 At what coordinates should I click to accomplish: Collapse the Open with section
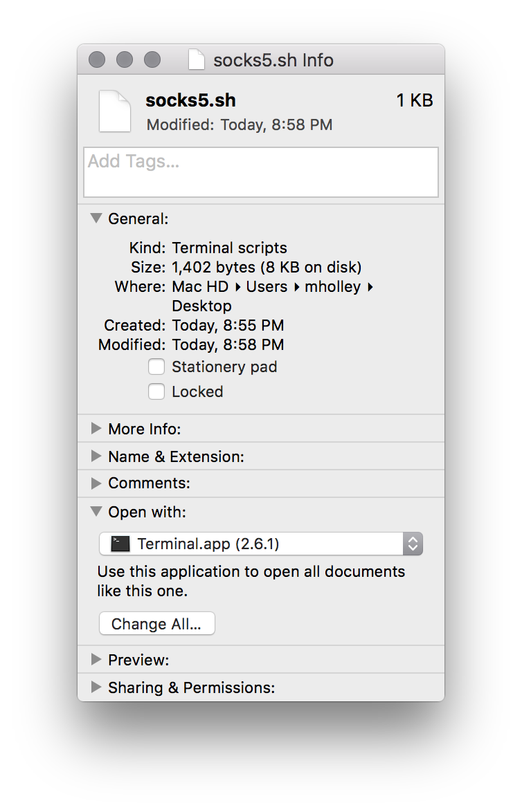pyautogui.click(x=96, y=512)
